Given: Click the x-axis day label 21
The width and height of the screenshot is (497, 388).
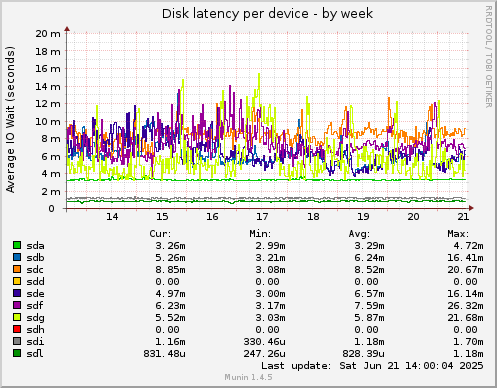Looking at the screenshot, I should coord(463,217).
